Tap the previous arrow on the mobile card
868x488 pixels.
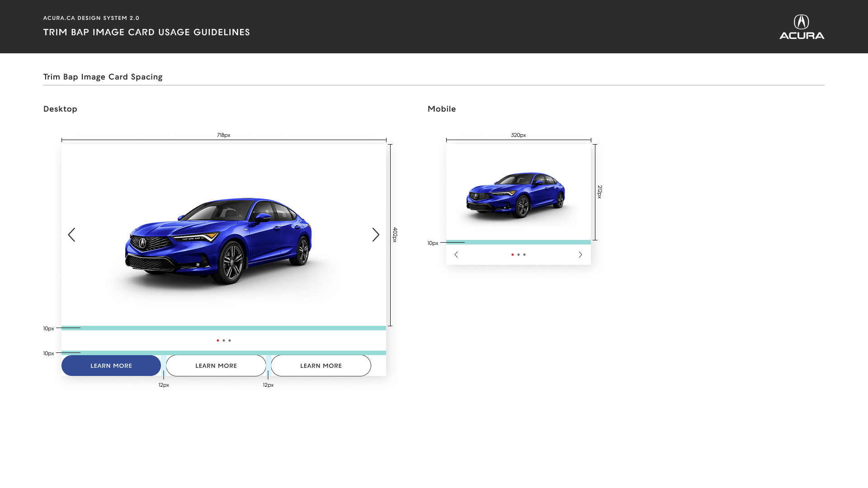456,255
